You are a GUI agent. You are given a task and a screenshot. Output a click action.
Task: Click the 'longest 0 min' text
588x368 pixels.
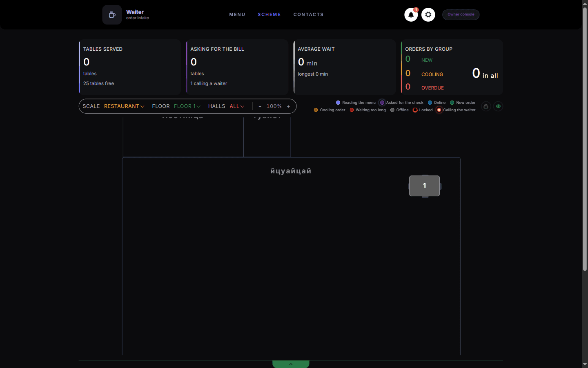(x=313, y=74)
